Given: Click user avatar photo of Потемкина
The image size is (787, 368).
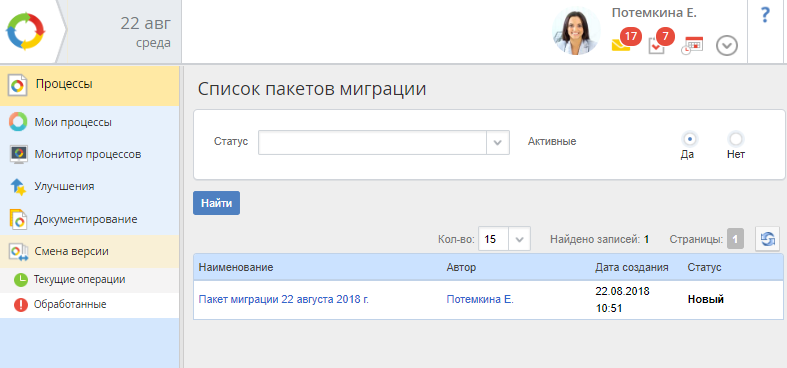Looking at the screenshot, I should point(576,31).
